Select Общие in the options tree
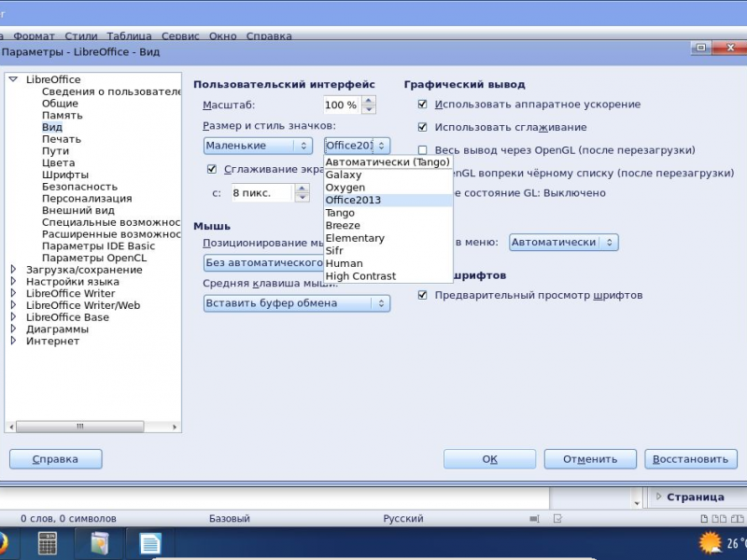Viewport: 747px width, 560px height. (60, 104)
